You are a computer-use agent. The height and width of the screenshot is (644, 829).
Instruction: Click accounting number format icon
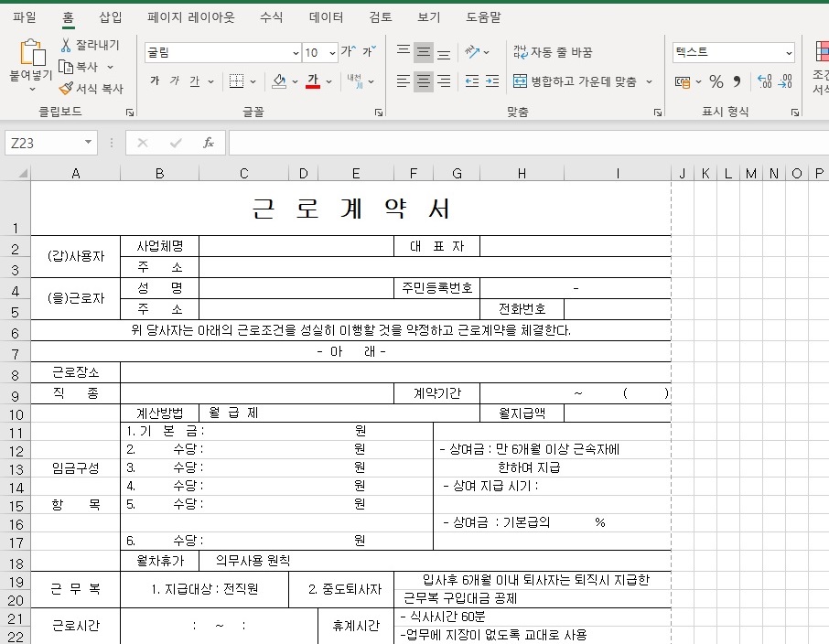point(683,81)
